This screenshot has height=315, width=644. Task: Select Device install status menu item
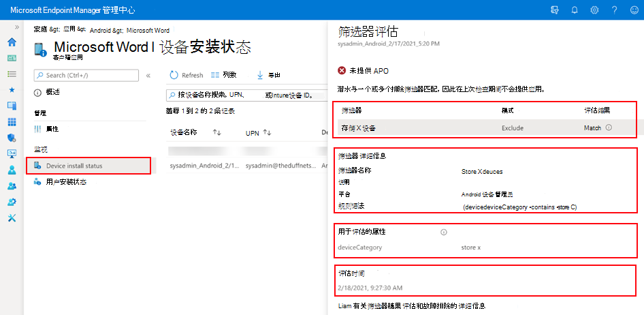88,166
